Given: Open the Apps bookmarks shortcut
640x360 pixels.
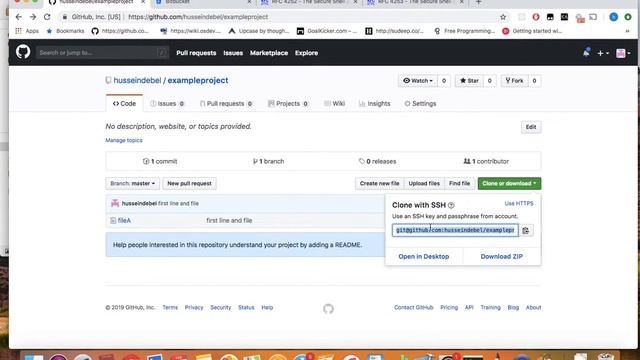Looking at the screenshot, I should pyautogui.click(x=27, y=31).
